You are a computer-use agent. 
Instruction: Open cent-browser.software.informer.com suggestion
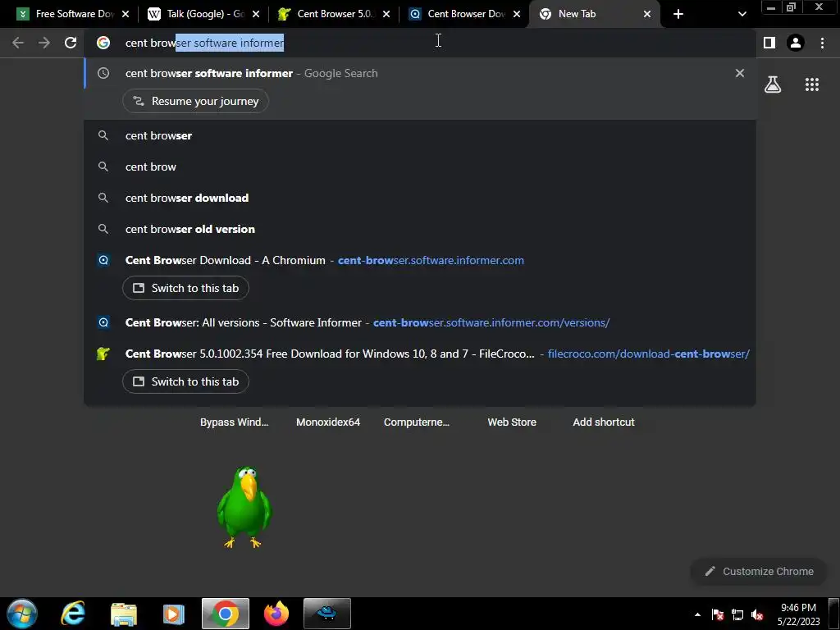pos(420,260)
